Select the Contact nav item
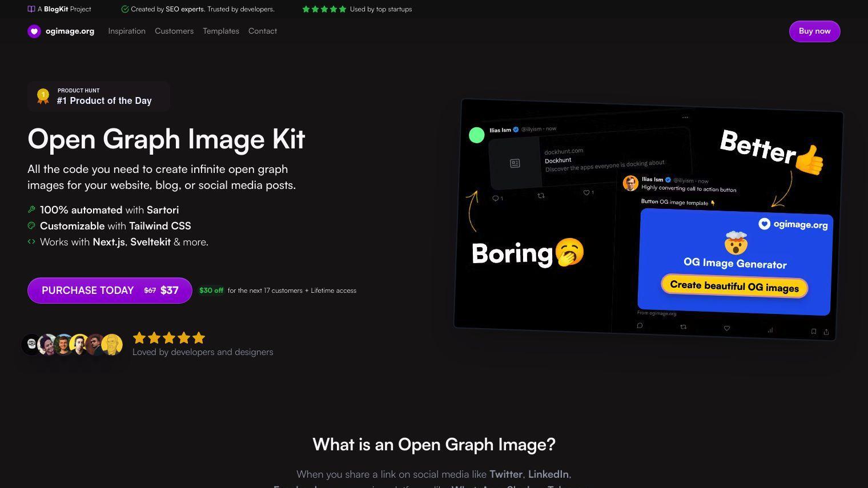 pos(263,31)
